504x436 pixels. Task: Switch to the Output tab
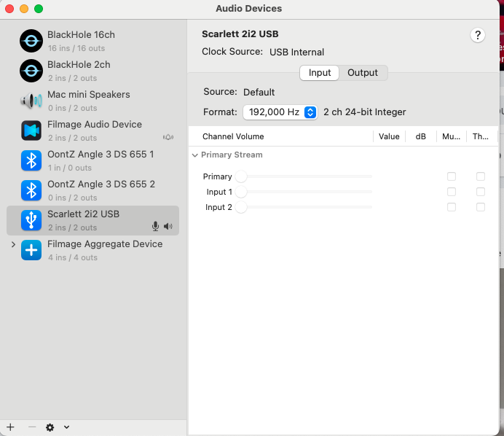tap(363, 73)
